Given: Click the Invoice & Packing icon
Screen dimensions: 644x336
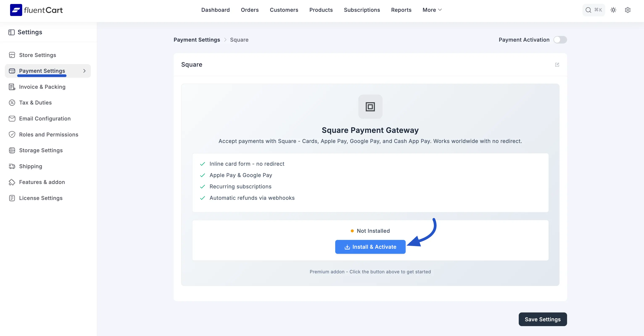Looking at the screenshot, I should tap(12, 87).
